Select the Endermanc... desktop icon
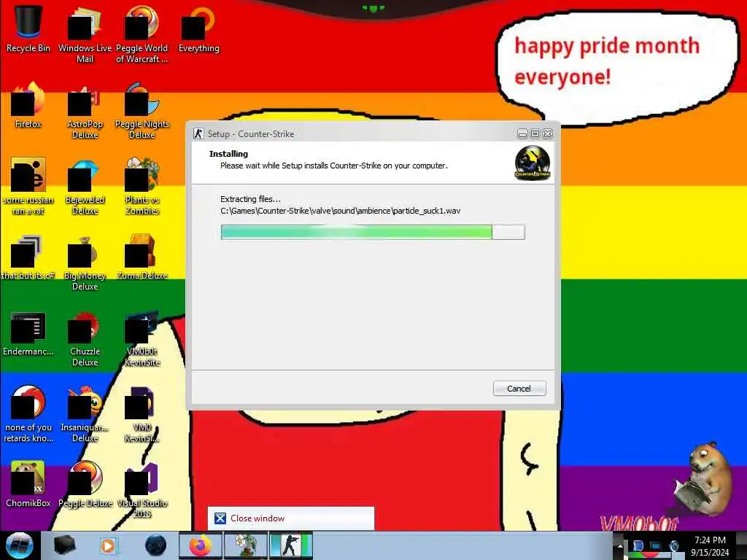This screenshot has height=560, width=747. tap(28, 333)
